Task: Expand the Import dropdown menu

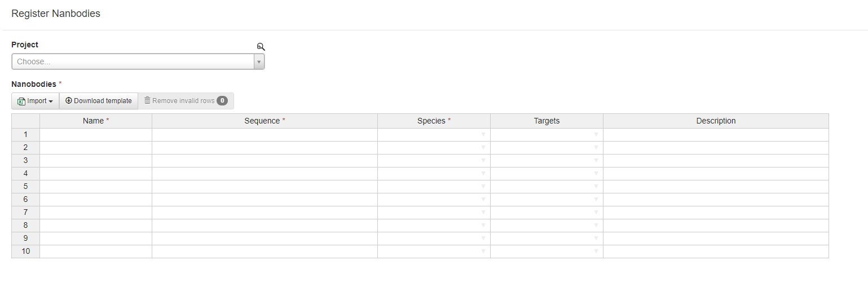Action: pyautogui.click(x=36, y=101)
